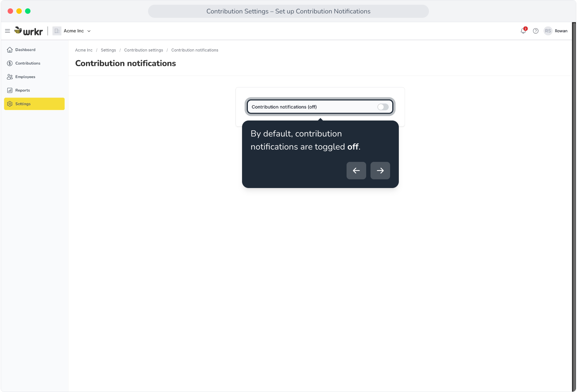The image size is (577, 392).
Task: Open the notifications bell
Action: coord(523,31)
